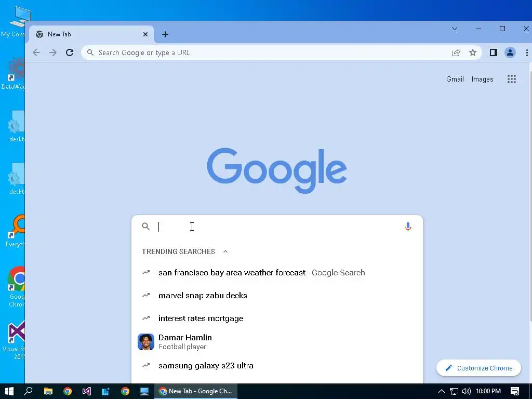Close the New Tab tab
The height and width of the screenshot is (399, 532).
145,34
